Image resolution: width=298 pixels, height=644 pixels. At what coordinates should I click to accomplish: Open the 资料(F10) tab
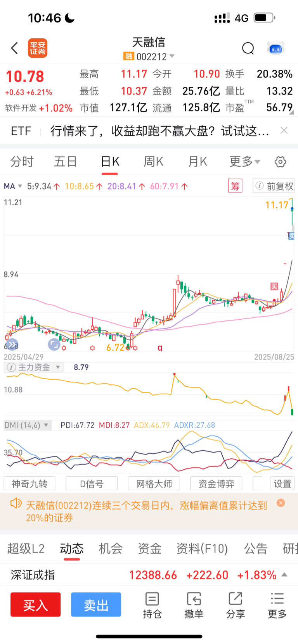tap(202, 549)
